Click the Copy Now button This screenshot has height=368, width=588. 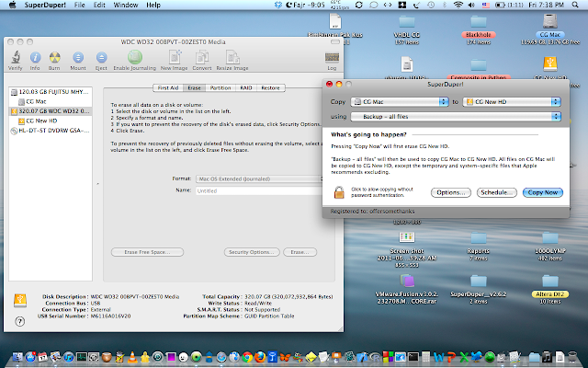pos(543,192)
